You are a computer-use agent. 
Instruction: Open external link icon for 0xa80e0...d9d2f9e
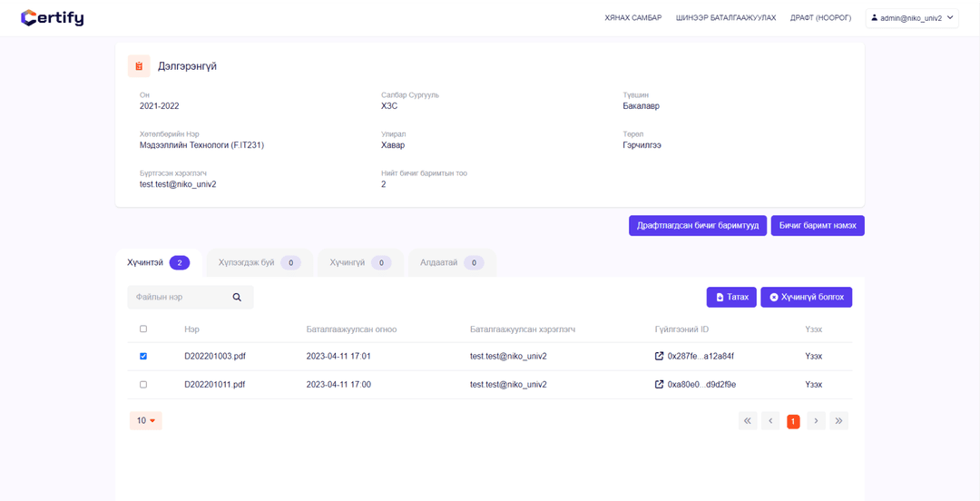[659, 384]
